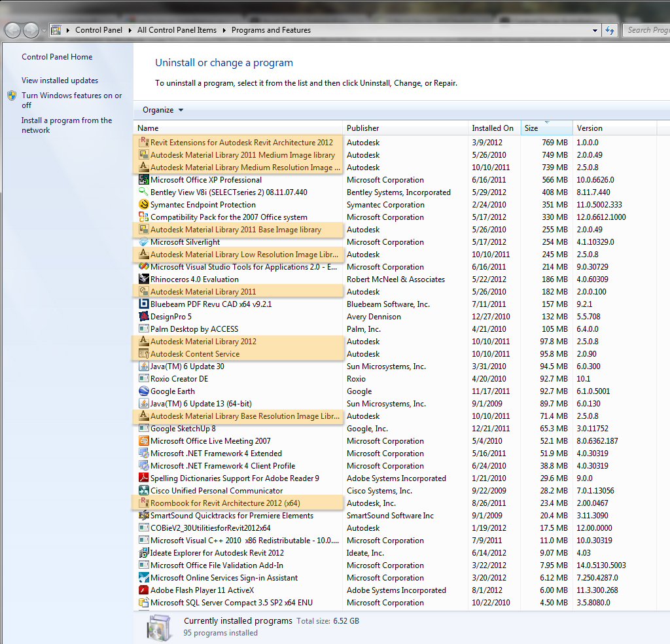
Task: Click the Microsoft SQL Server Compact 3.5 icon
Action: click(x=144, y=602)
